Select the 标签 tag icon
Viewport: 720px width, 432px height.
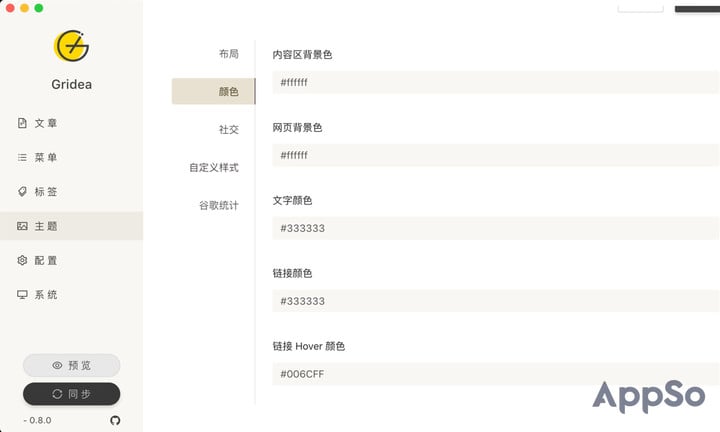pyautogui.click(x=22, y=191)
